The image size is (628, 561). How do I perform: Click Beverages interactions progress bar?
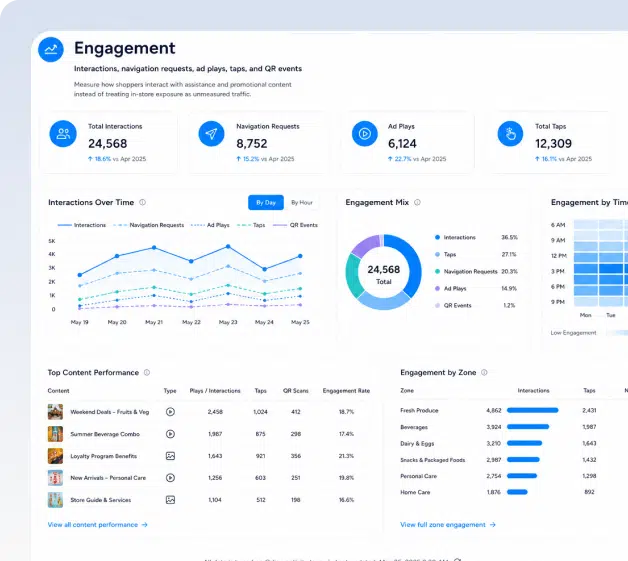[x=528, y=427]
